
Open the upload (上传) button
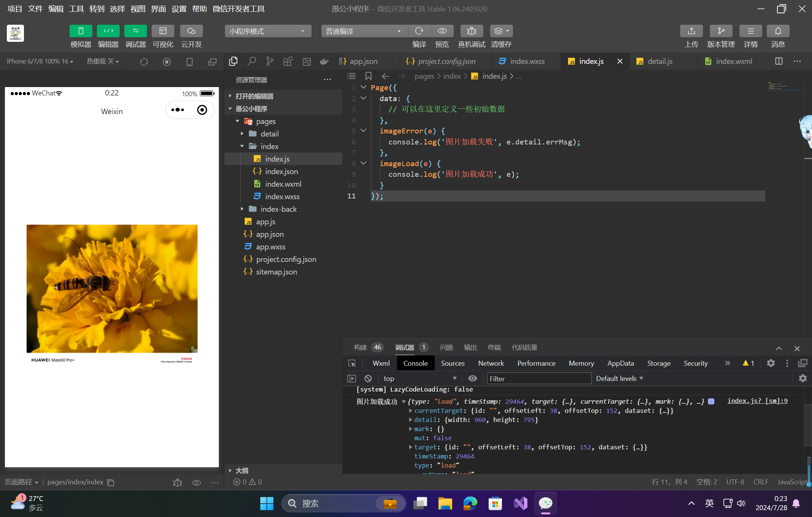coord(691,31)
